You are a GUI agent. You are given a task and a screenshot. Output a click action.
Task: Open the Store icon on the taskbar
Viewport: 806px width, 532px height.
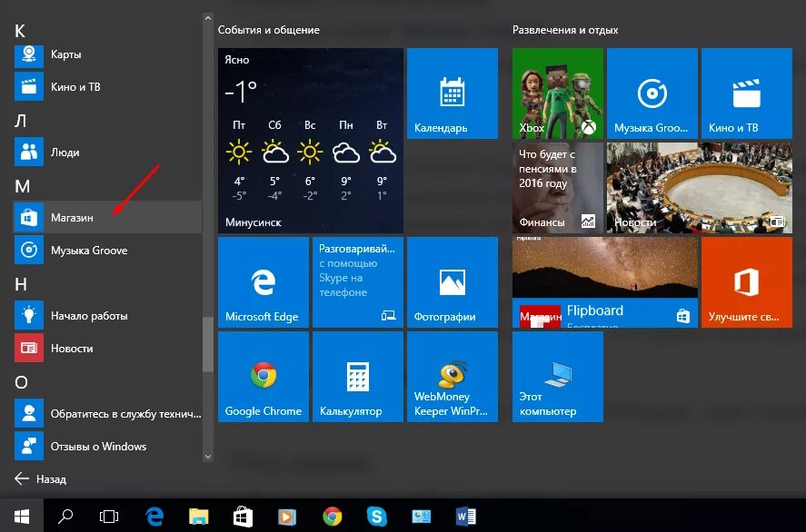click(243, 516)
